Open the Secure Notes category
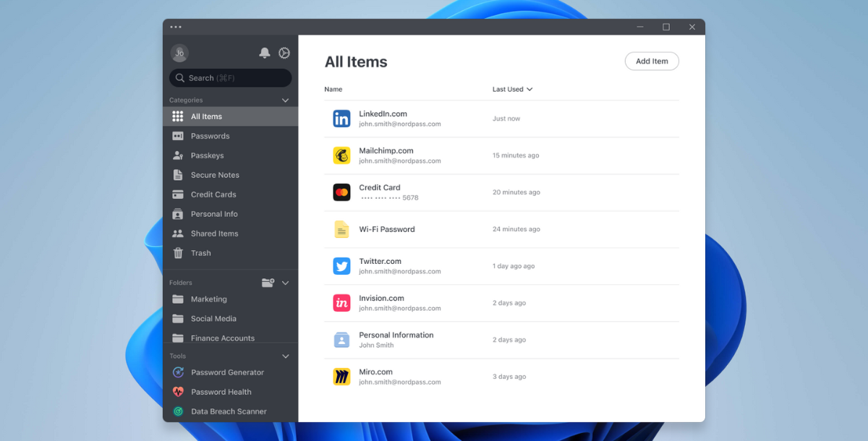This screenshot has height=441, width=868. coord(215,175)
